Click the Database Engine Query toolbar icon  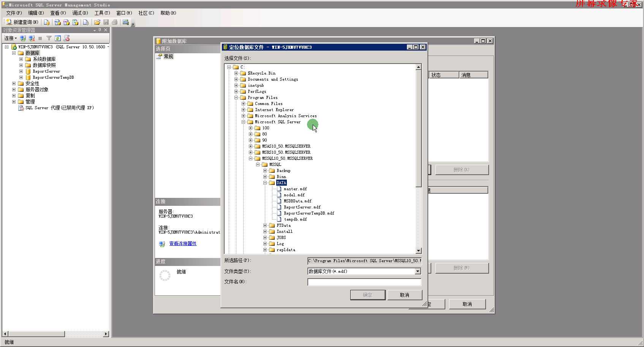pyautogui.click(x=47, y=22)
